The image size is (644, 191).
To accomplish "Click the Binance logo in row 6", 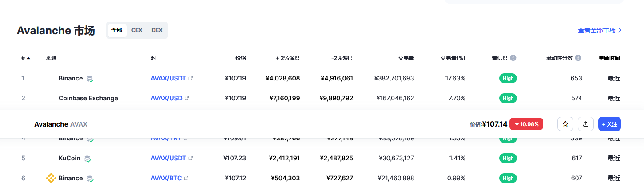I will coord(51,178).
